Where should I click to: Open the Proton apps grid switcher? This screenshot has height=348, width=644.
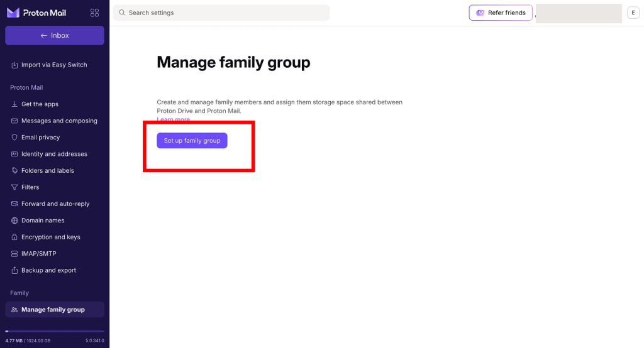click(x=94, y=13)
